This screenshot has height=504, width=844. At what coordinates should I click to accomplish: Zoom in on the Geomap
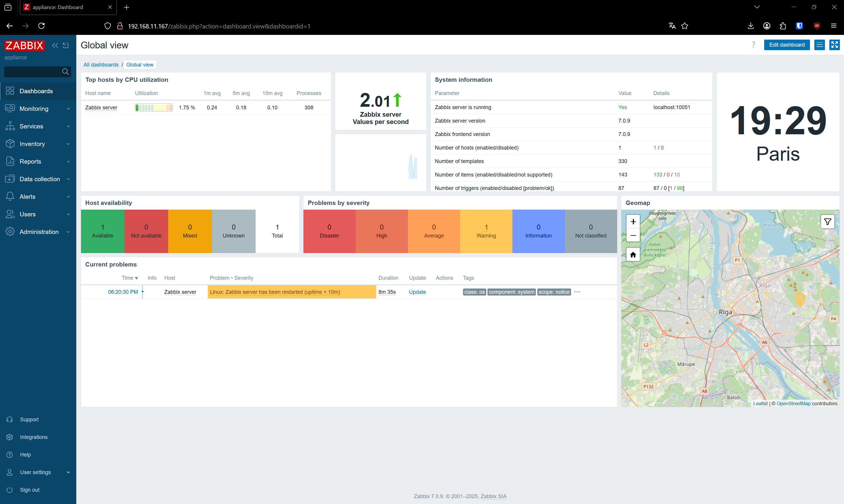tap(633, 222)
